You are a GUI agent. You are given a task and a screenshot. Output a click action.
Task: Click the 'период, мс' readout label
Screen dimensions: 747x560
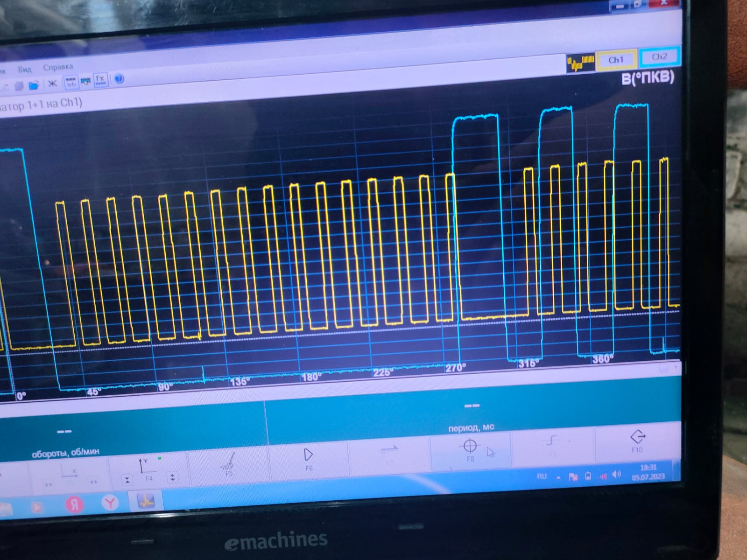pyautogui.click(x=471, y=427)
